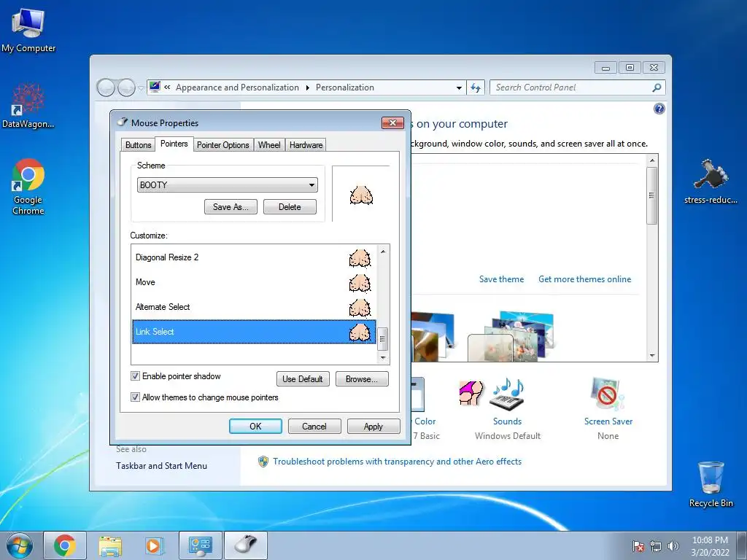This screenshot has width=747, height=560.
Task: Open the DataWagon desktop shortcut
Action: click(28, 106)
